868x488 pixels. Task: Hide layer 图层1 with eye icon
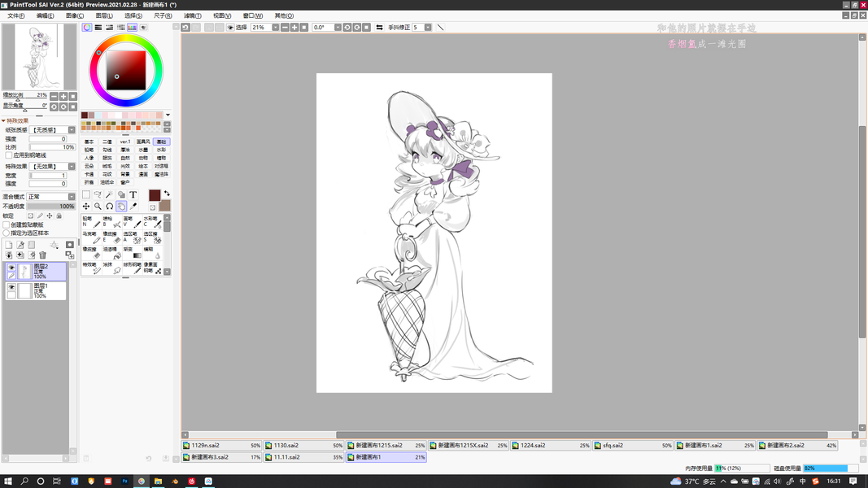click(11, 287)
